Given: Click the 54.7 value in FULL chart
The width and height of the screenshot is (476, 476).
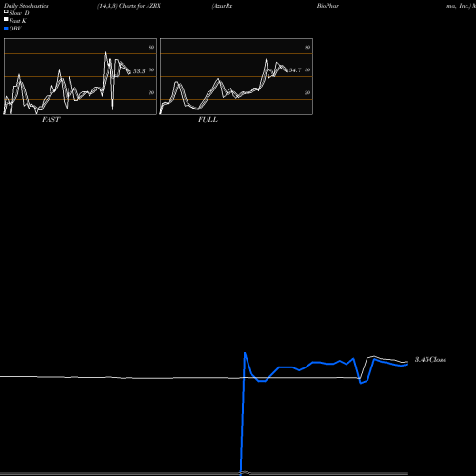Looking at the screenshot, I should 295,70.
